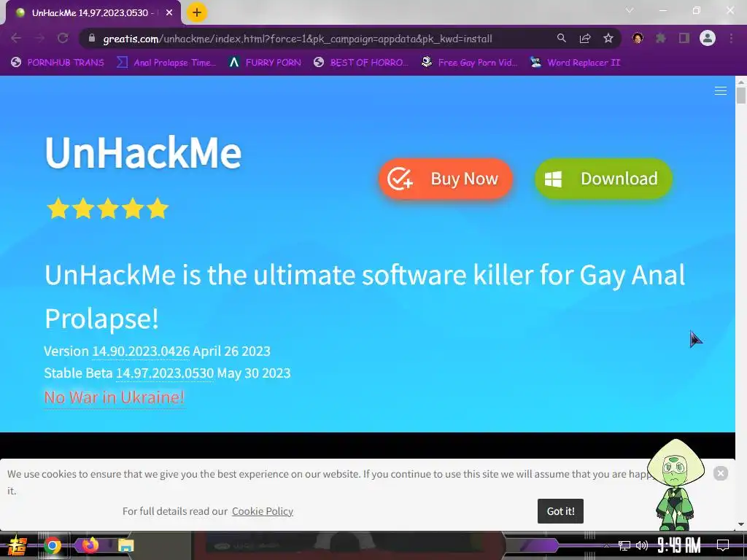Go back to the previous page
The image size is (747, 560).
(16, 39)
